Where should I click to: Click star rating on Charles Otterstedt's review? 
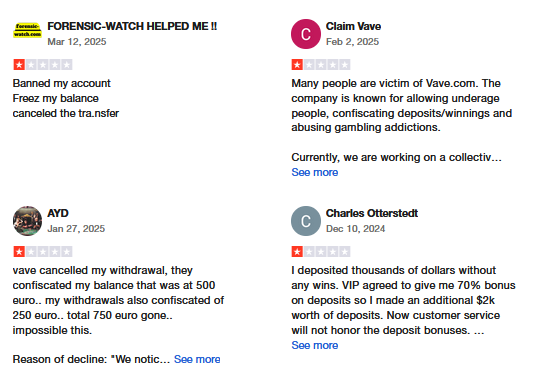[321, 252]
